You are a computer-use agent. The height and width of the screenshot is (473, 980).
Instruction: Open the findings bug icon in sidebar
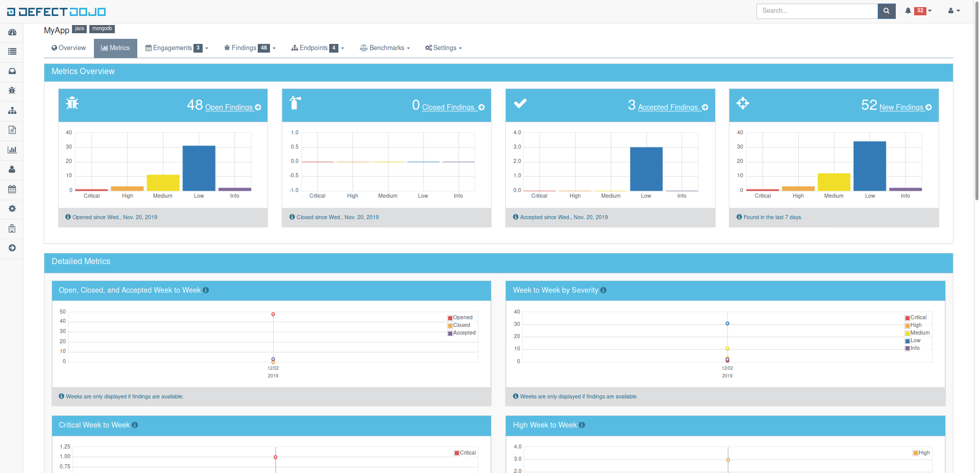pos(12,90)
